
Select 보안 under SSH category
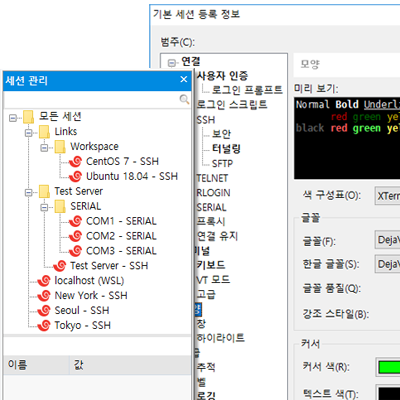(x=221, y=134)
